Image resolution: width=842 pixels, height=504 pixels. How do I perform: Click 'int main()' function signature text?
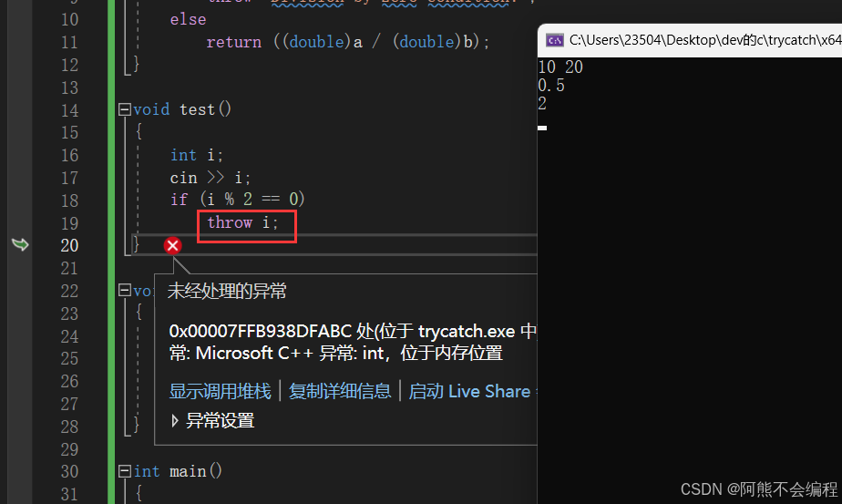(x=178, y=471)
